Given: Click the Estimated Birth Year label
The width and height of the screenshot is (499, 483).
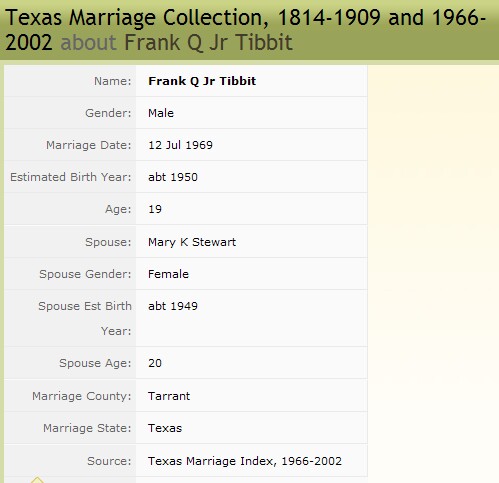Looking at the screenshot, I should [x=71, y=177].
